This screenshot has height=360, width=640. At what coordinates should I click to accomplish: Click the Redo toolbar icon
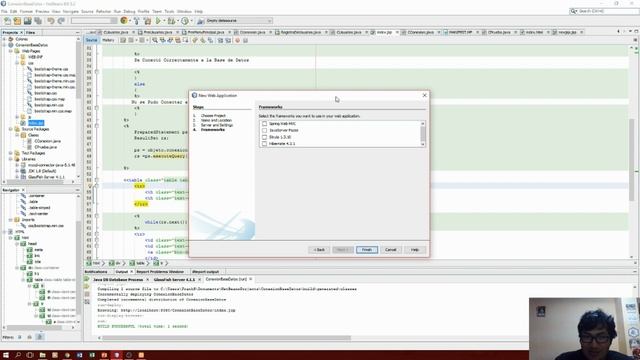point(61,21)
